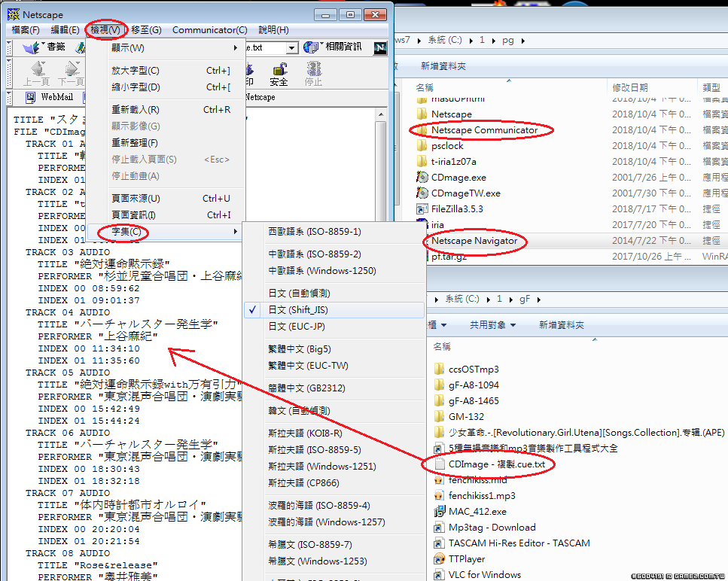
Task: Click the TTPlayer application icon
Action: (x=440, y=559)
